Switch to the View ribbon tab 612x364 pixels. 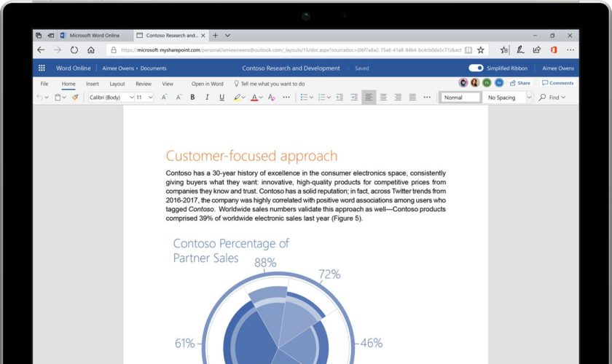(168, 84)
